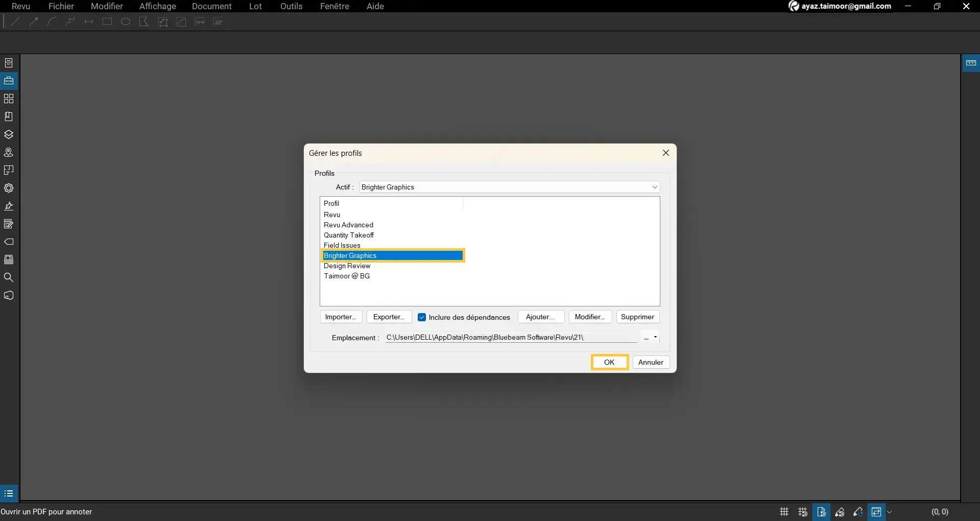Open the Search panel in the sidebar
980x521 pixels.
coord(9,277)
